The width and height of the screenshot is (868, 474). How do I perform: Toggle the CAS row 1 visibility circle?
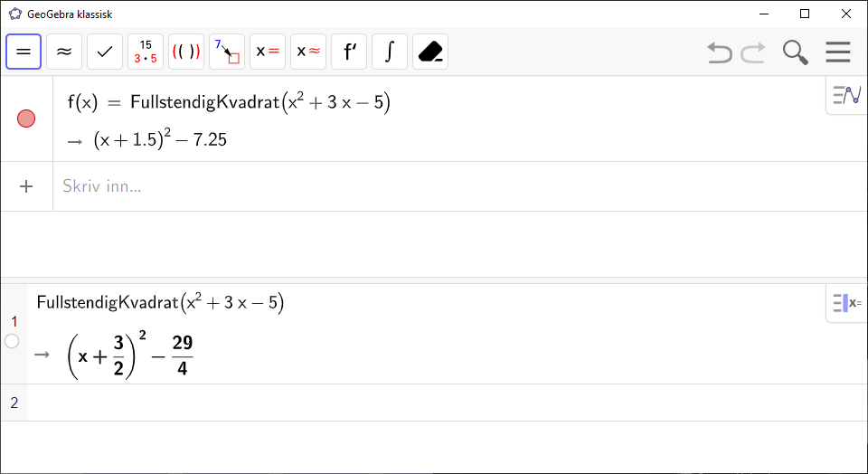click(12, 341)
